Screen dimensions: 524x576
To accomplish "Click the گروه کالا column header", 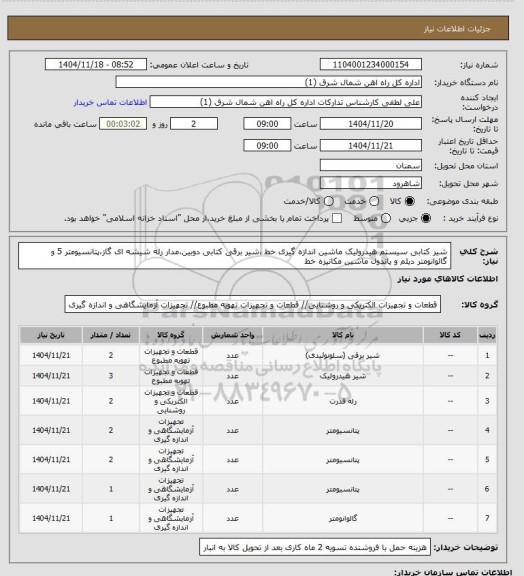I will click(x=171, y=335).
